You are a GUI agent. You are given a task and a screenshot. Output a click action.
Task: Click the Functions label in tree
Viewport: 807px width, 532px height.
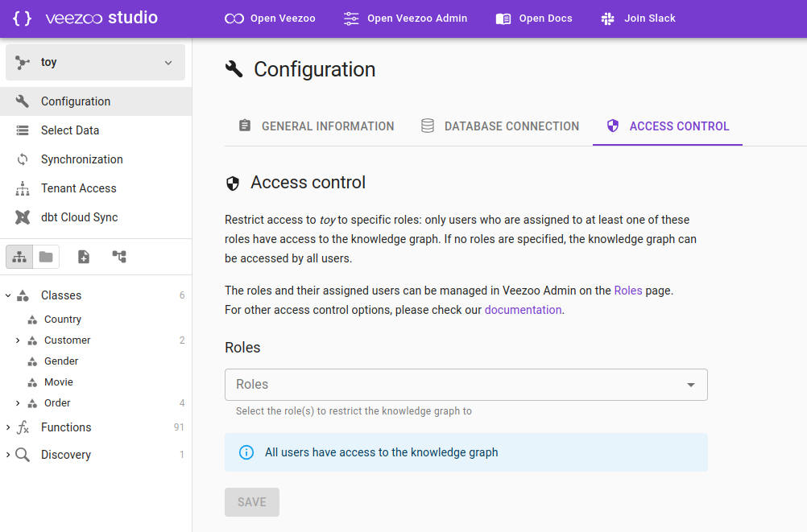pyautogui.click(x=66, y=427)
